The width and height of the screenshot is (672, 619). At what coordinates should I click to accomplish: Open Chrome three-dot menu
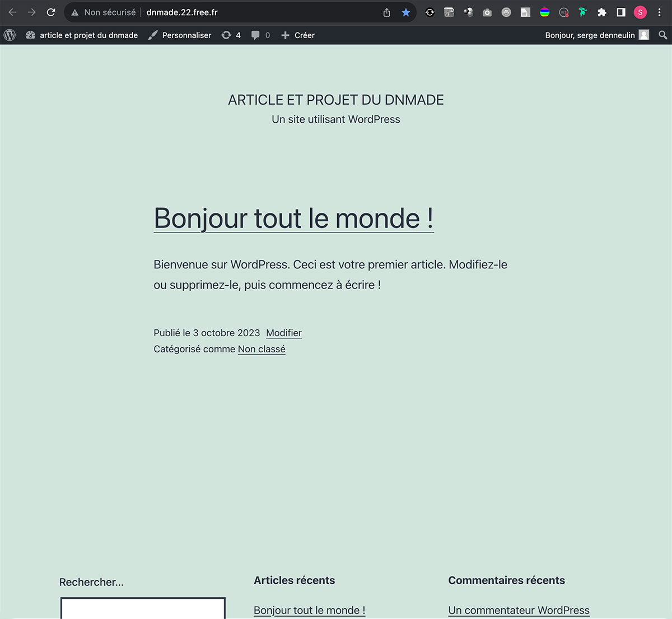point(659,12)
